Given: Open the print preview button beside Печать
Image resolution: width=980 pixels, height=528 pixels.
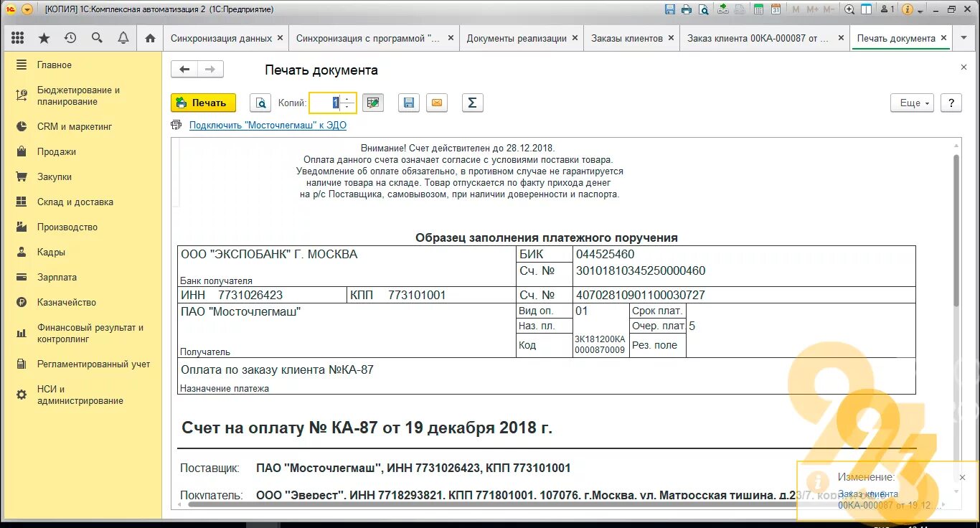Looking at the screenshot, I should coord(260,103).
